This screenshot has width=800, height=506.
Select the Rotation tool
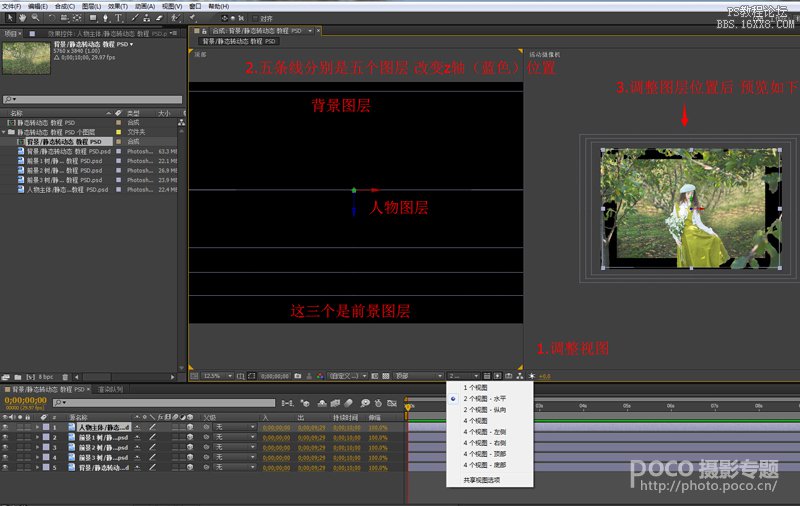(x=52, y=18)
